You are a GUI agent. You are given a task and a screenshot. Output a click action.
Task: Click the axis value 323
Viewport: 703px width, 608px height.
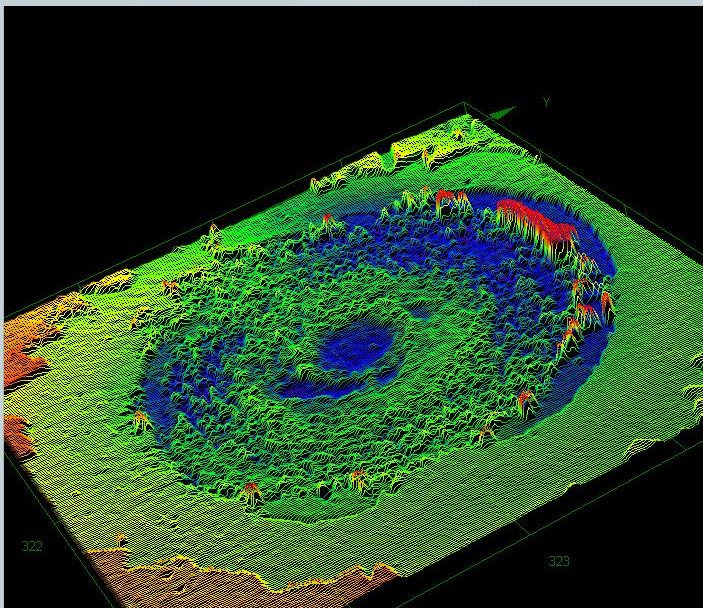coord(559,561)
